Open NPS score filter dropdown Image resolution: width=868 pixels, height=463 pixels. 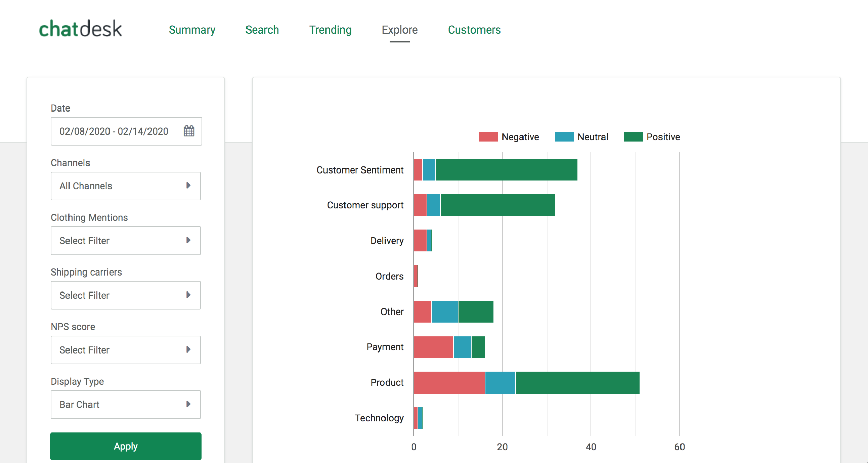[x=125, y=350]
